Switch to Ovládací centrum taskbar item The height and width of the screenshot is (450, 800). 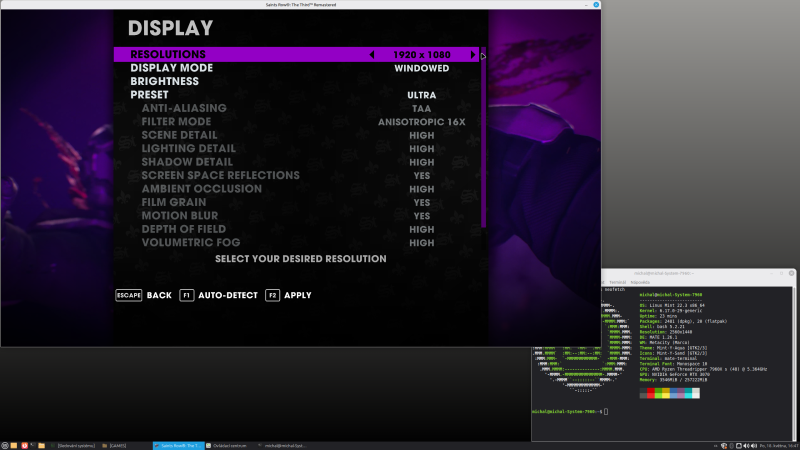(x=227, y=445)
